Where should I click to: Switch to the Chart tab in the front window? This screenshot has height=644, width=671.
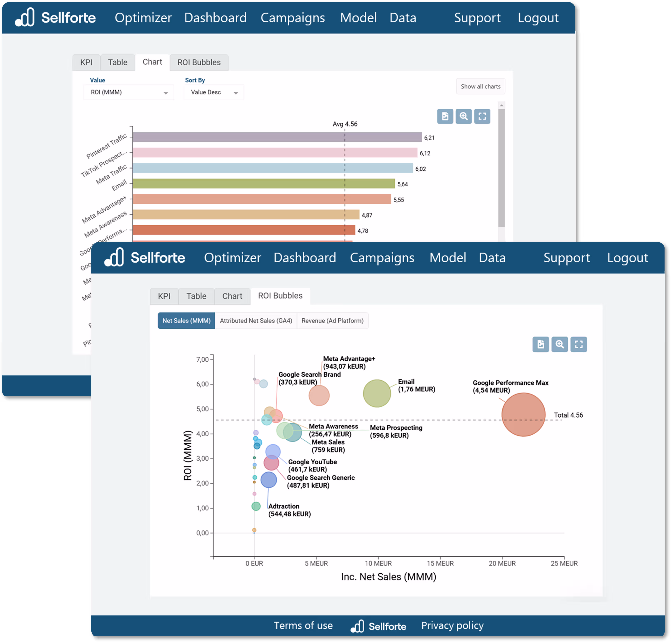pyautogui.click(x=232, y=296)
